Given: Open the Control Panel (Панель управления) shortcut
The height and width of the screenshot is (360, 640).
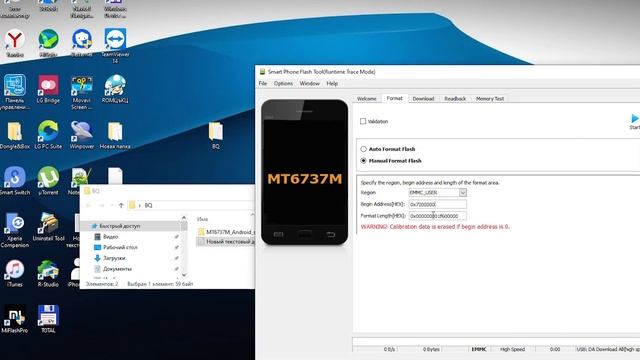Looking at the screenshot, I should (15, 92).
